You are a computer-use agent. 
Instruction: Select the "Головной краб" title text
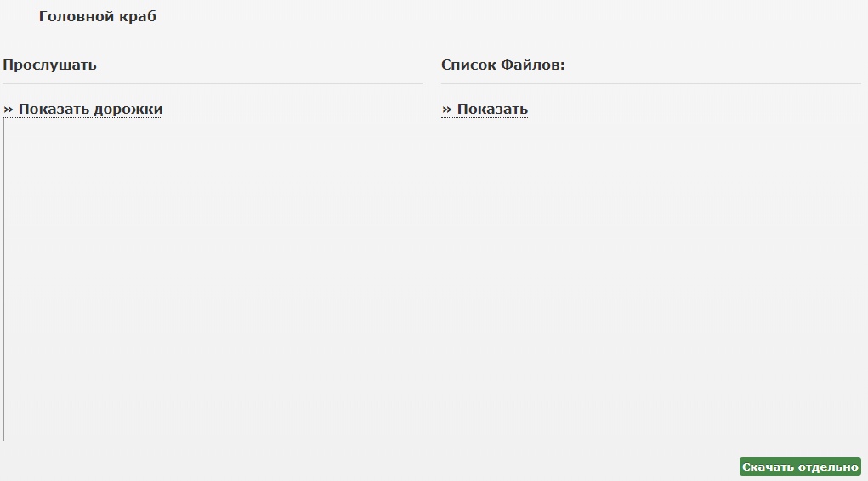pos(98,17)
